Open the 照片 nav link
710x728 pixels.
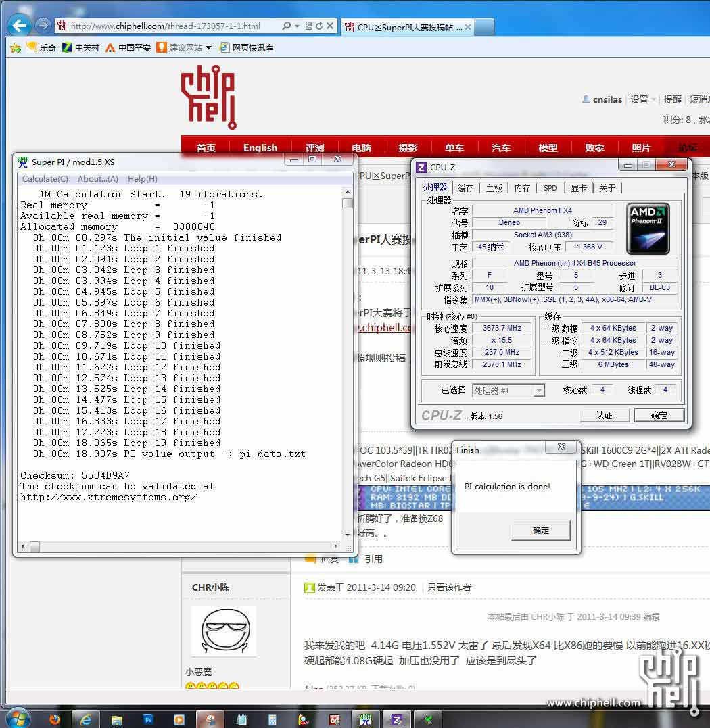click(641, 147)
